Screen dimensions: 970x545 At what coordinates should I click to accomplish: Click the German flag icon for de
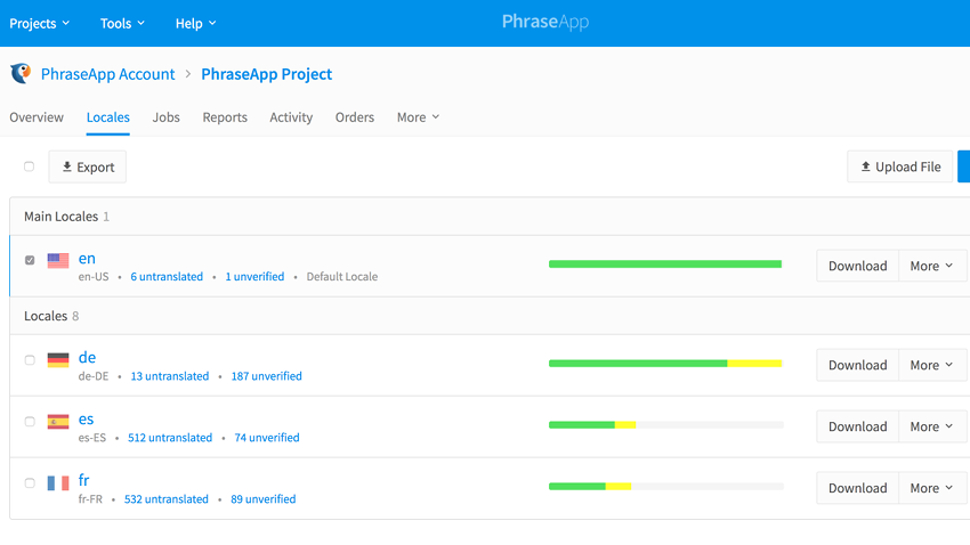click(x=58, y=359)
